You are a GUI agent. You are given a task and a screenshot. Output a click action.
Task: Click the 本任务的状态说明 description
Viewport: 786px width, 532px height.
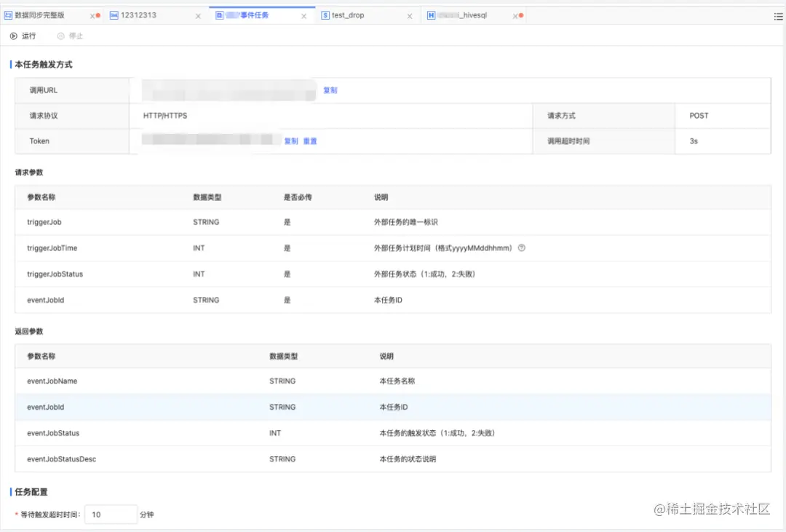pos(408,459)
